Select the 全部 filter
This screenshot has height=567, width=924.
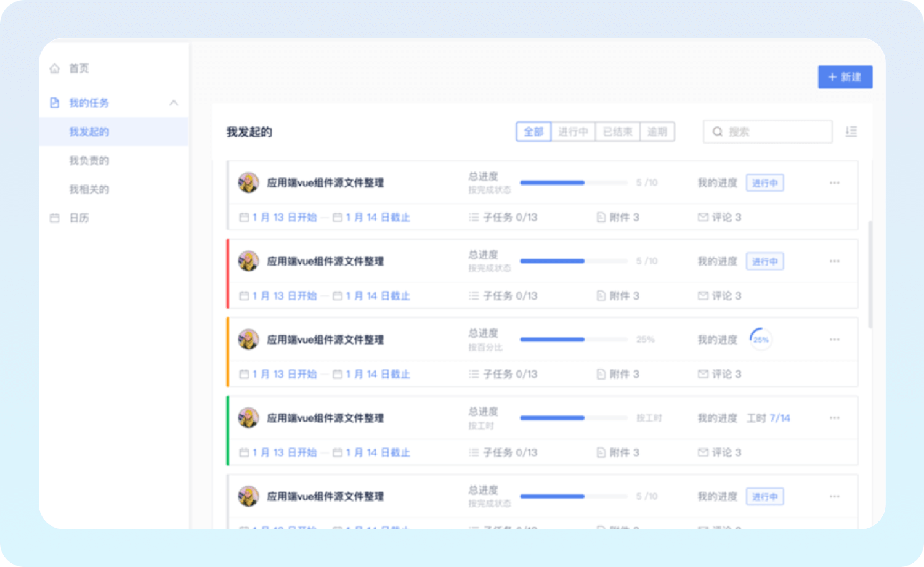click(533, 132)
